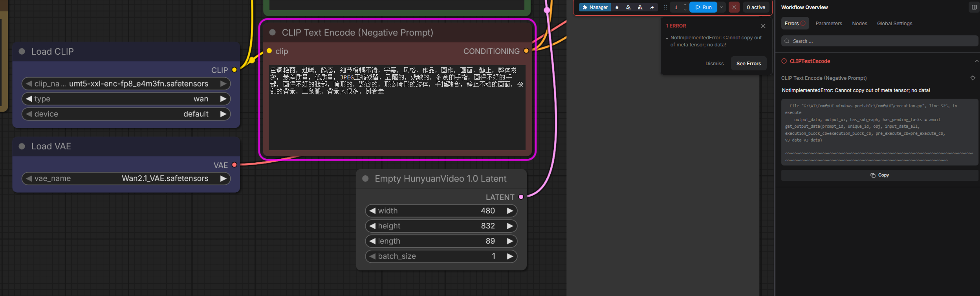Click the free cache icon beside share arrow

[x=640, y=7]
